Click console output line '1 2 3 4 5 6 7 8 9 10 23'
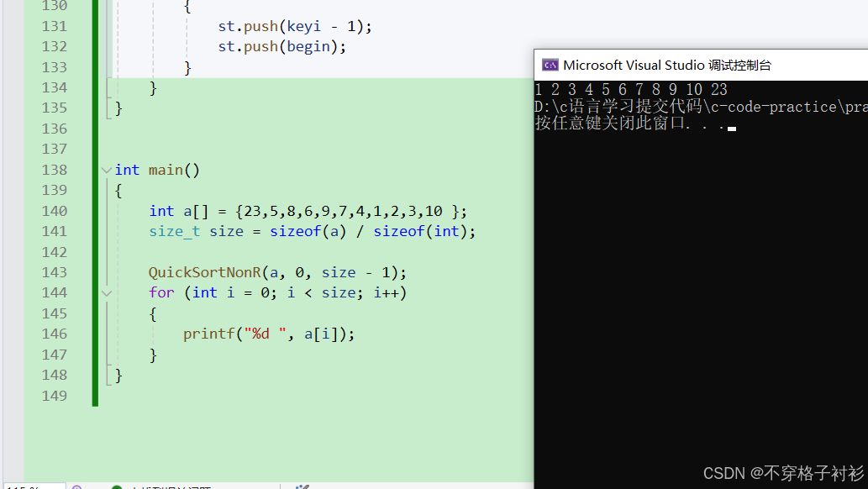868x489 pixels. coord(631,89)
